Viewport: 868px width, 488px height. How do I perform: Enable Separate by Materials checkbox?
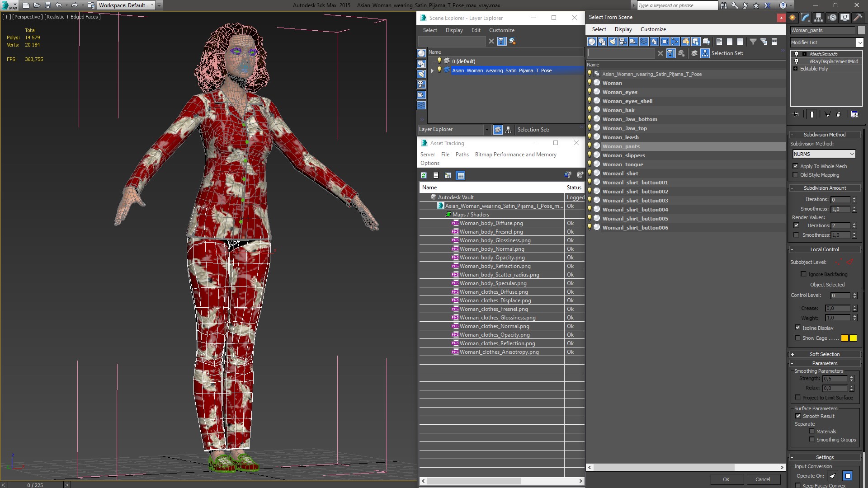(811, 432)
